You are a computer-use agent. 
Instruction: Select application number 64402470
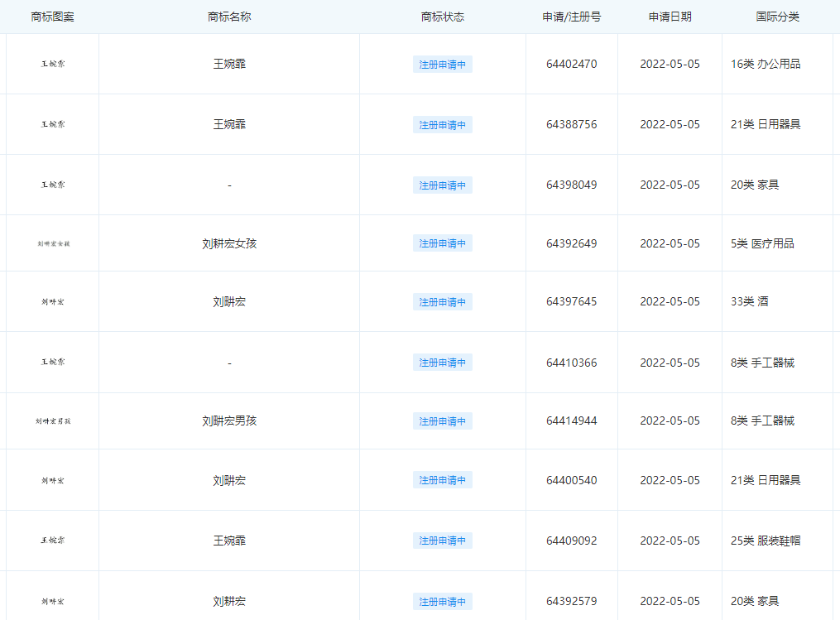[x=572, y=64]
